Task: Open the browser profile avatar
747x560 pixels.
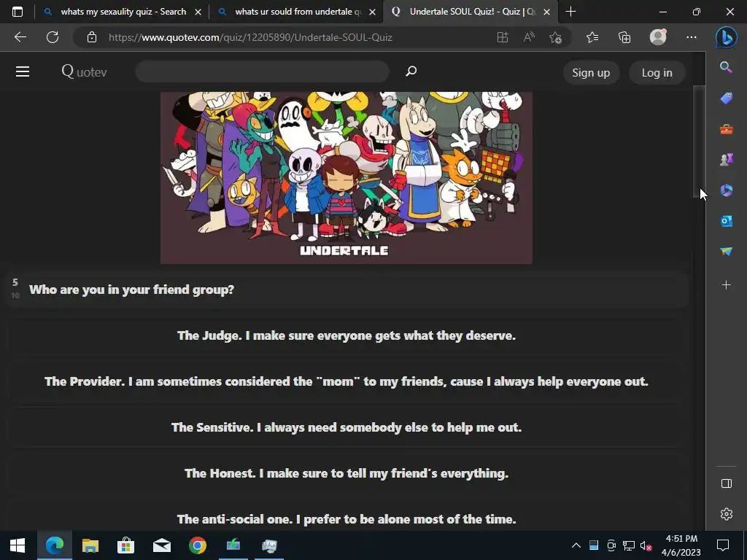Action: click(x=658, y=37)
